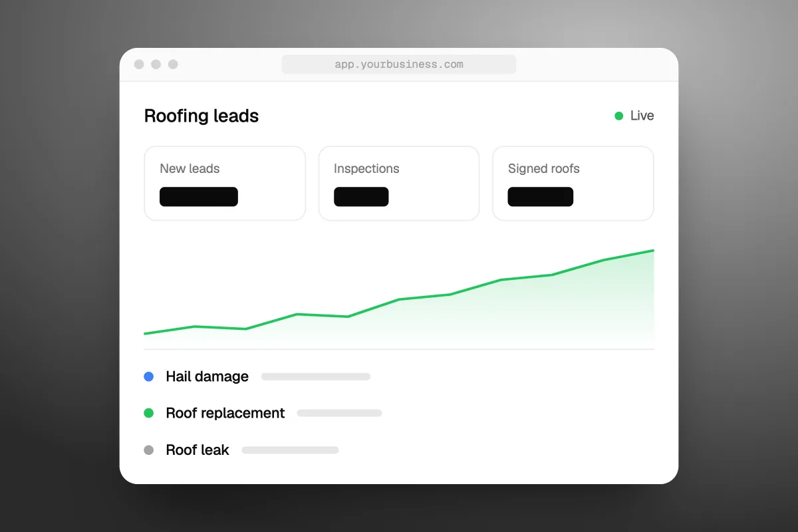The width and height of the screenshot is (798, 532).
Task: Click the third gray window control dot
Action: (x=173, y=65)
